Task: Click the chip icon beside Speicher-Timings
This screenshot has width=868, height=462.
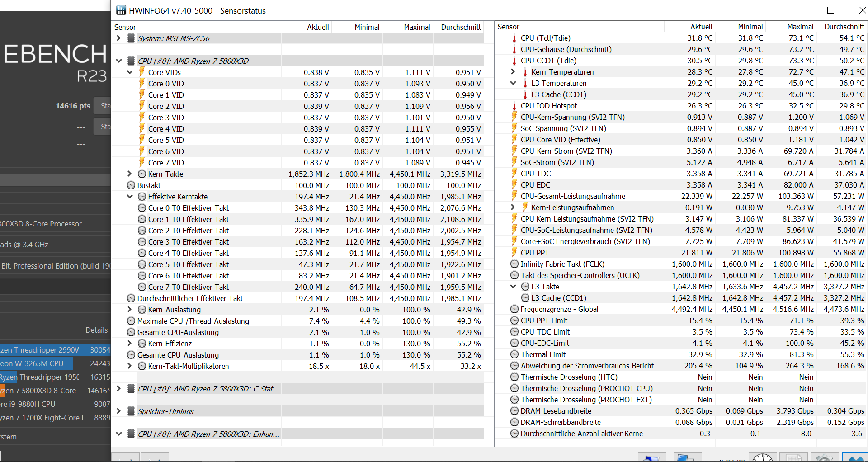Action: (131, 411)
